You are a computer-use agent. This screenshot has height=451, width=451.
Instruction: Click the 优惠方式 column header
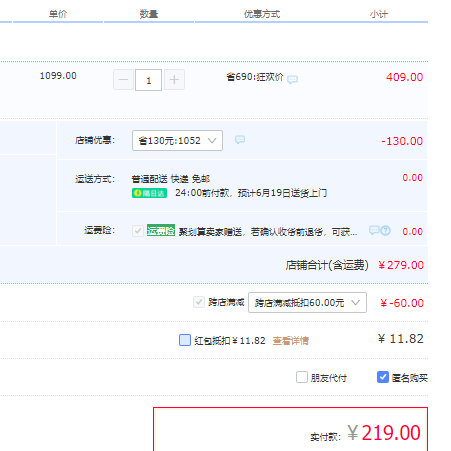(x=262, y=14)
